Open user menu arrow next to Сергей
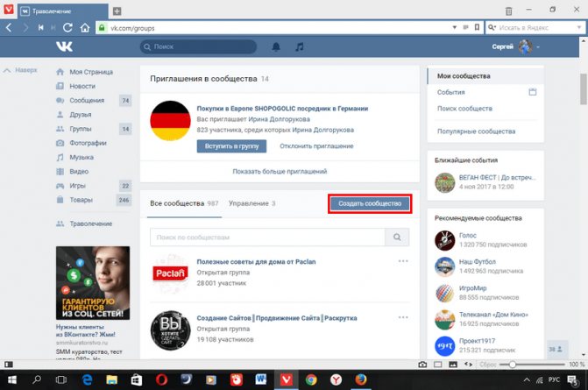Screen dimensions: 588x390 (x=538, y=47)
